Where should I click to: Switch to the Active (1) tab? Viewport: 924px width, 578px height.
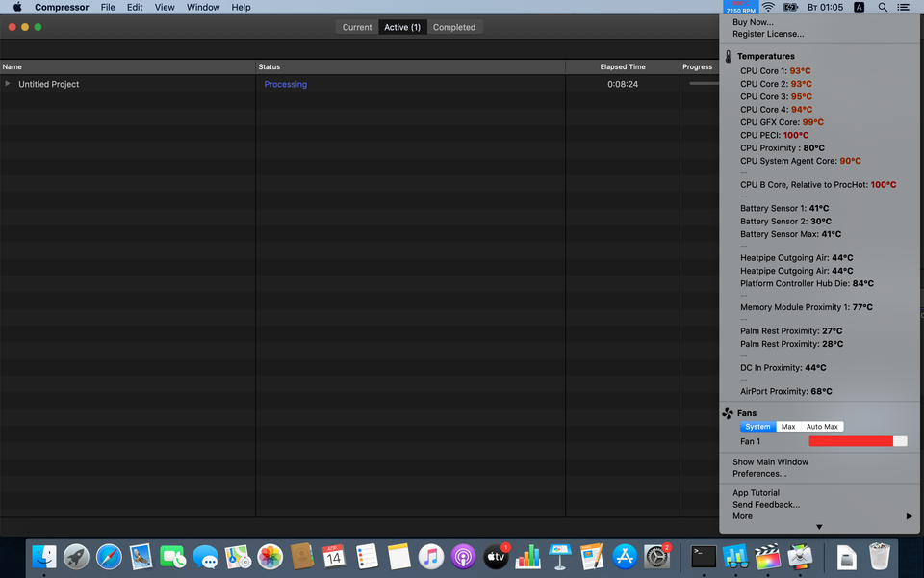click(x=402, y=27)
